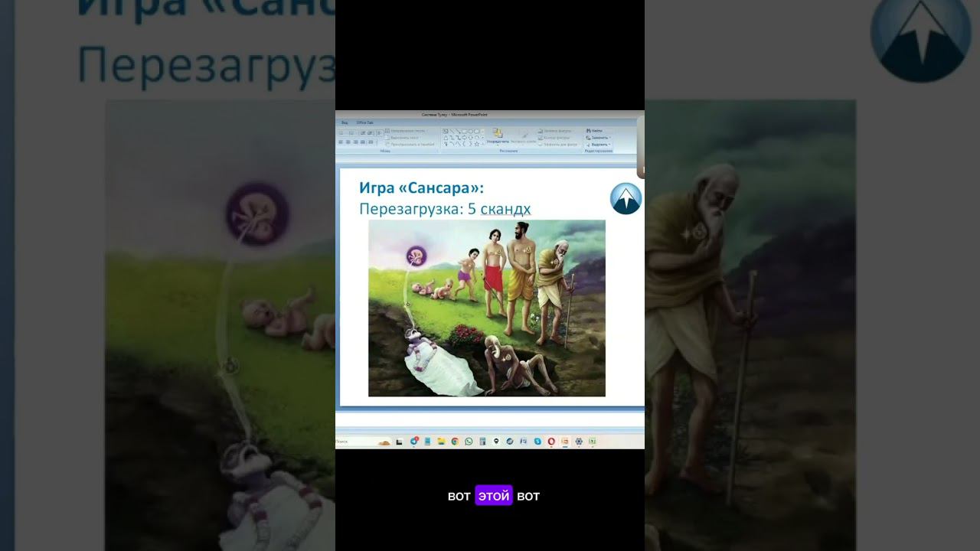Open Task View on the taskbar
The width and height of the screenshot is (980, 551).
(399, 442)
